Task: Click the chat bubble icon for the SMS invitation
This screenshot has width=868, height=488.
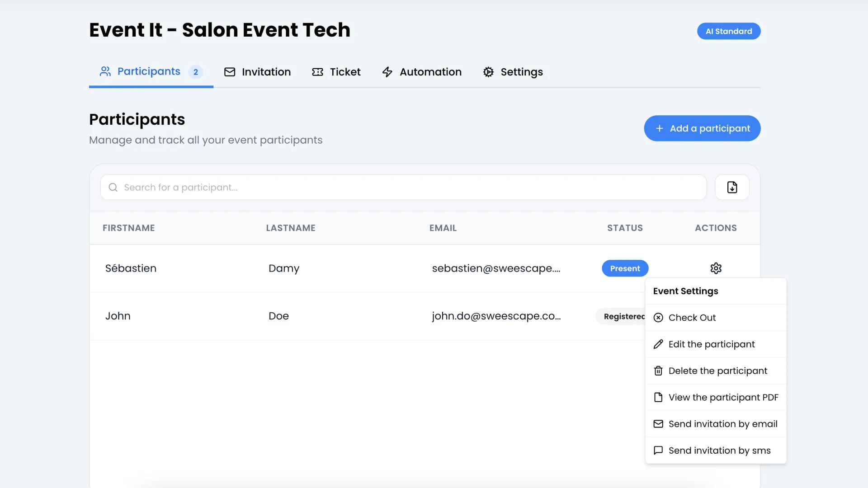Action: (x=658, y=450)
